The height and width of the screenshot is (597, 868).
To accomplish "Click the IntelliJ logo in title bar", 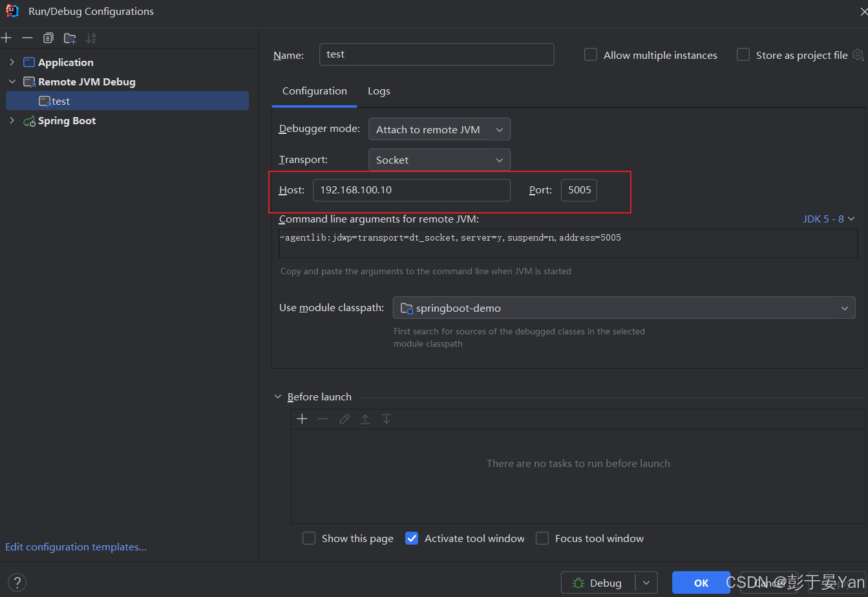I will (12, 11).
